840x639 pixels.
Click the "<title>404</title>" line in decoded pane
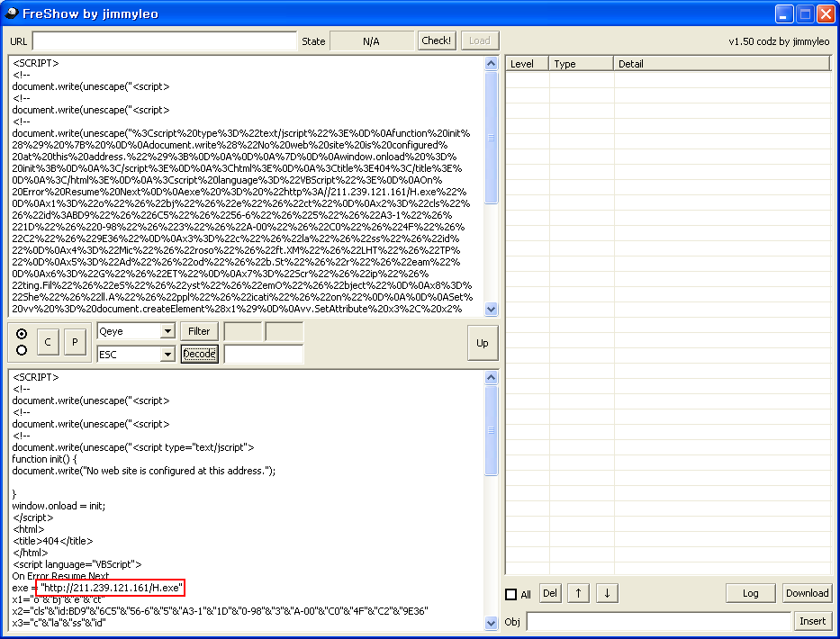click(52, 541)
